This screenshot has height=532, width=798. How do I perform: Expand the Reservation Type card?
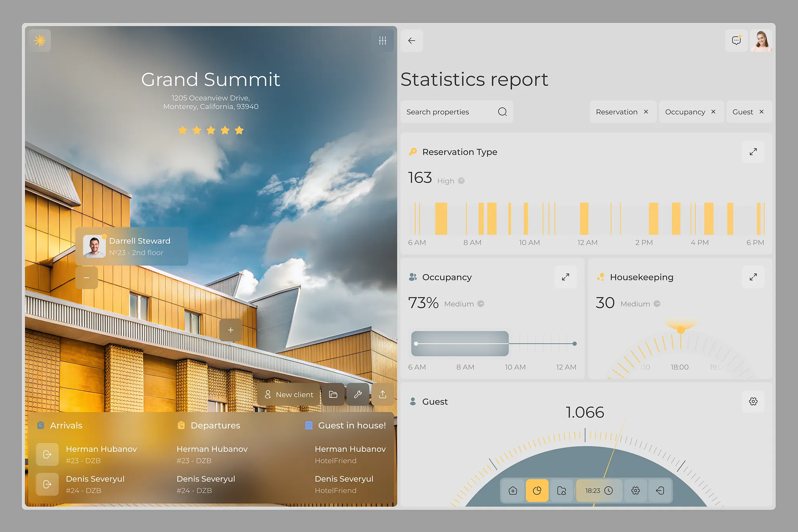pyautogui.click(x=753, y=152)
